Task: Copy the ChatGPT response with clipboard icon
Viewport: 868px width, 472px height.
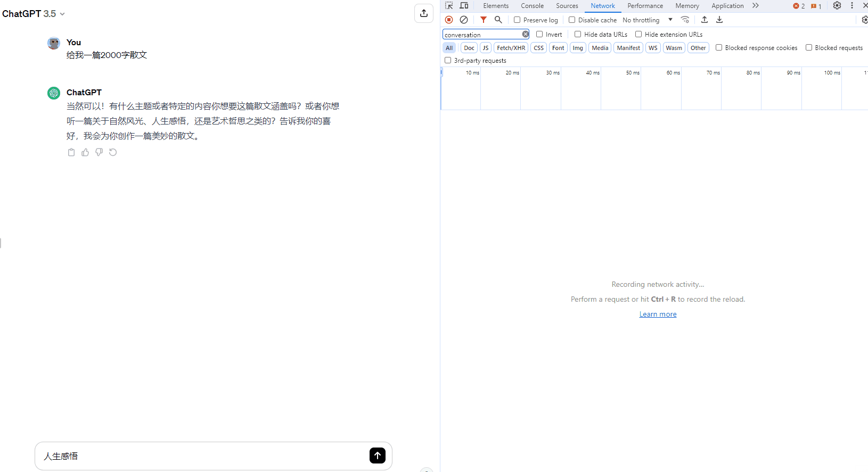Action: click(x=71, y=153)
